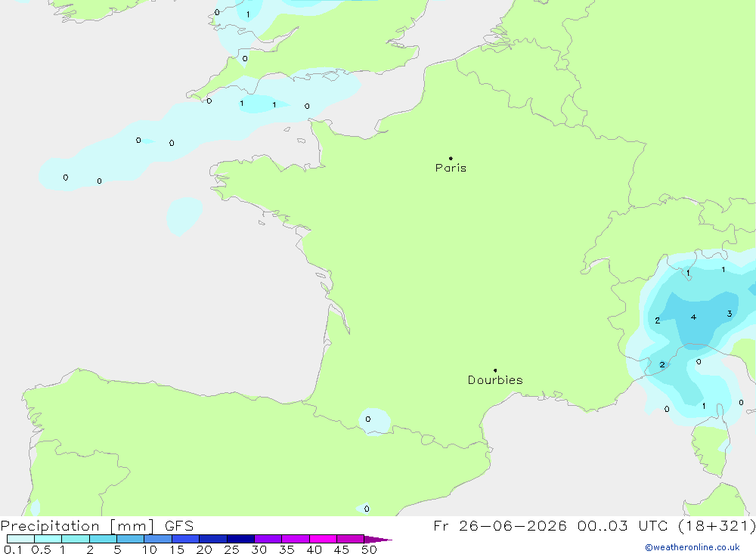This screenshot has height=554, width=756.
Task: Select the 20–25 mm dark blue swatch
Action: coord(213,539)
